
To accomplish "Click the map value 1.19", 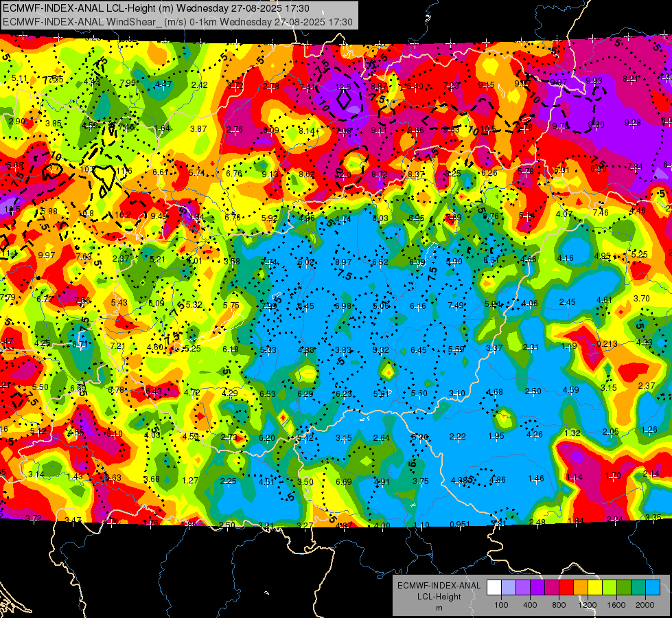I will pos(569,345).
